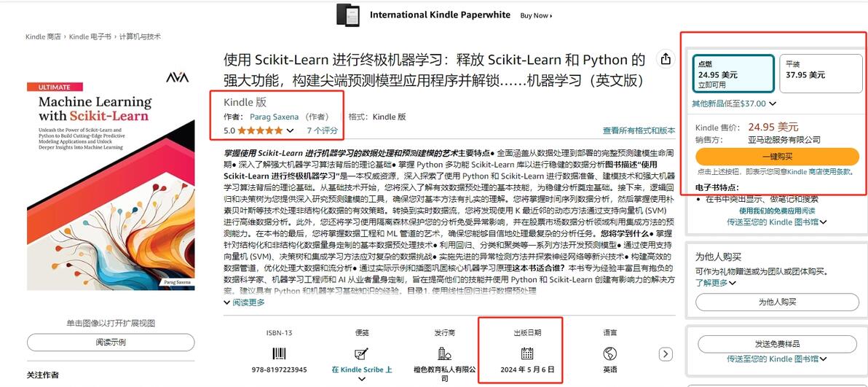This screenshot has height=387, width=868.
Task: Click 在 Kindle Scribe 上 link
Action: [361, 370]
